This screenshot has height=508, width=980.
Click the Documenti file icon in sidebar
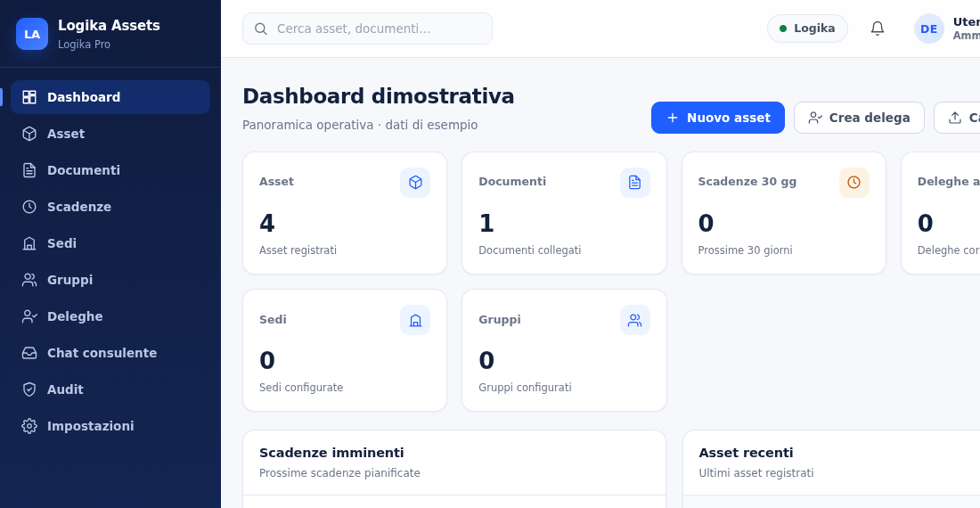pyautogui.click(x=29, y=170)
